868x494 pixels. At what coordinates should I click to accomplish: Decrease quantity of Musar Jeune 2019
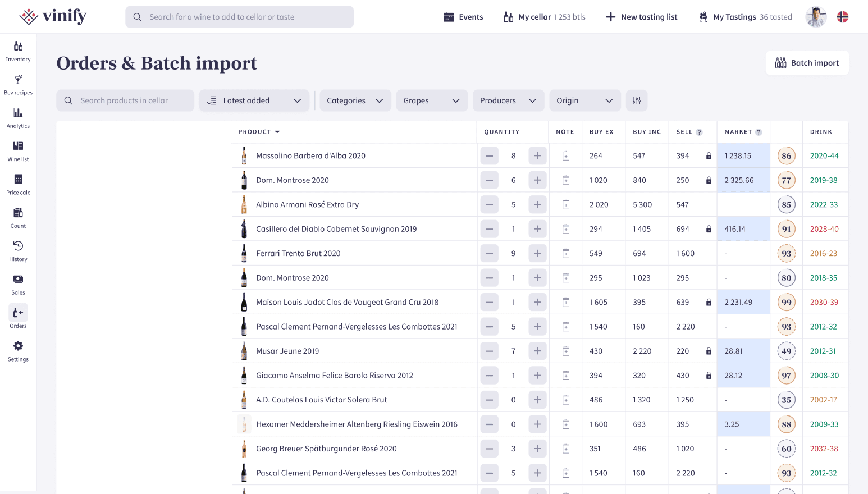[x=489, y=351]
